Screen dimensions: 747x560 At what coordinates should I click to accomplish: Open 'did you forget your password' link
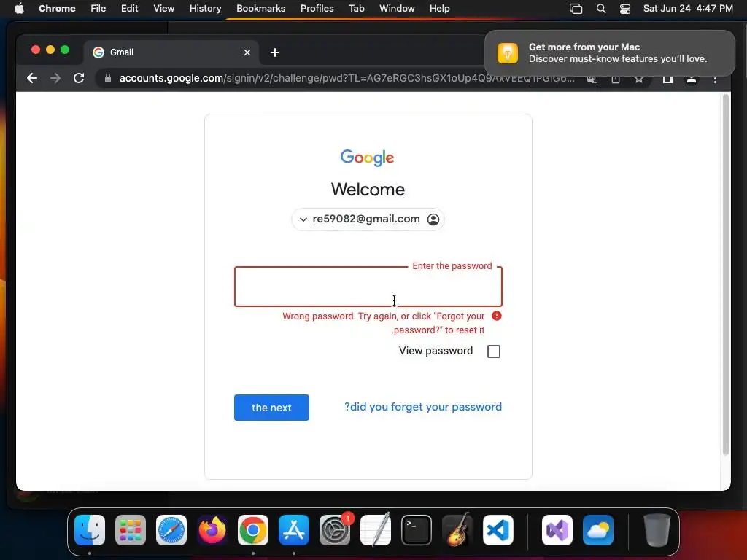coord(423,407)
